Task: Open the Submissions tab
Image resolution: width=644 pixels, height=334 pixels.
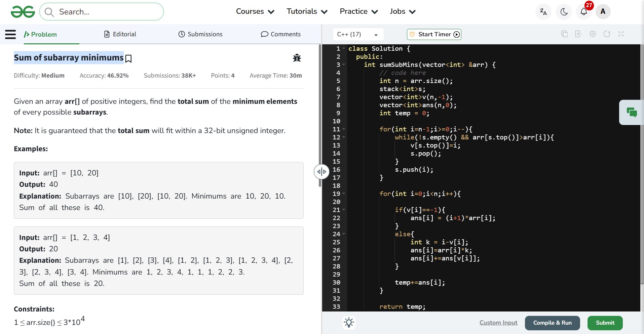Action: tap(200, 34)
